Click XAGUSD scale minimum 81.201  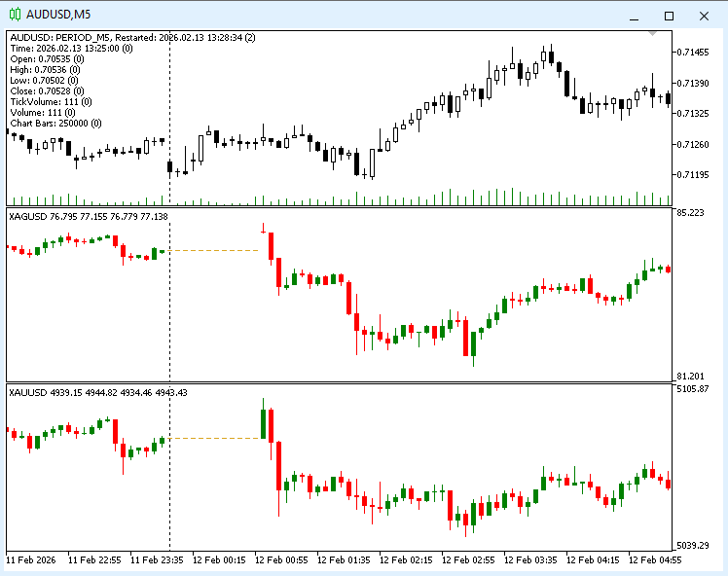tap(690, 376)
